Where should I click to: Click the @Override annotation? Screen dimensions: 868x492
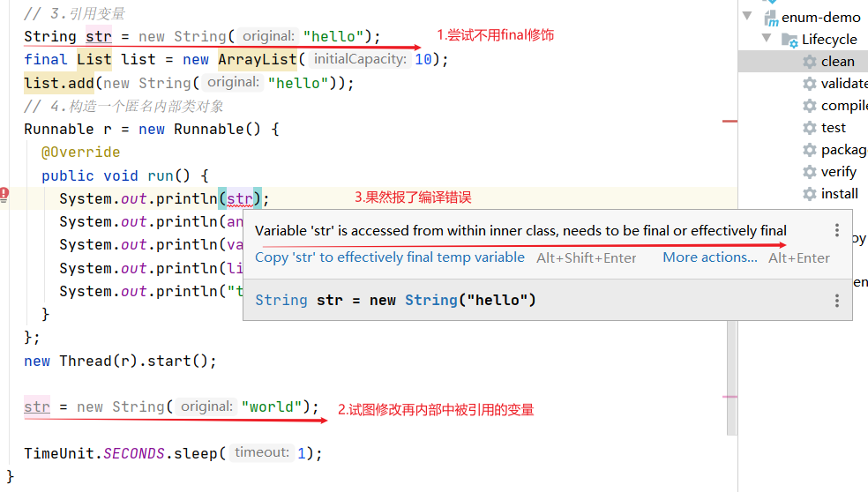tap(81, 153)
